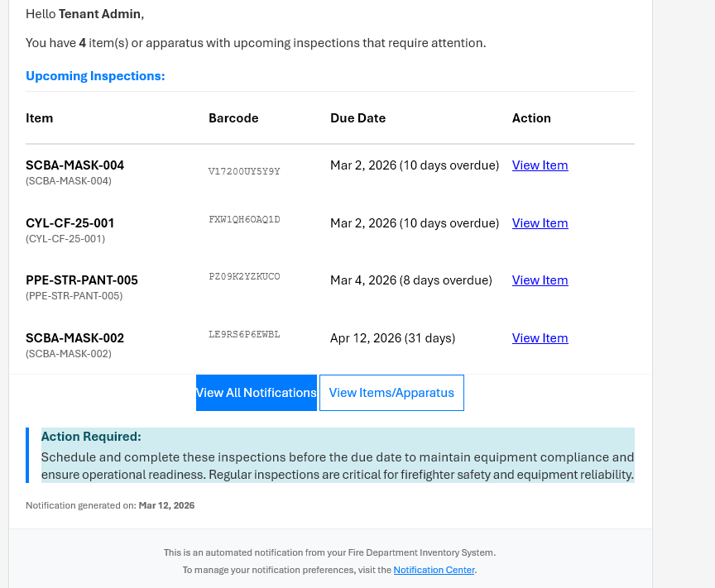Click View Item link for SCBA-MASK-002
The image size is (715, 588).
coord(540,338)
